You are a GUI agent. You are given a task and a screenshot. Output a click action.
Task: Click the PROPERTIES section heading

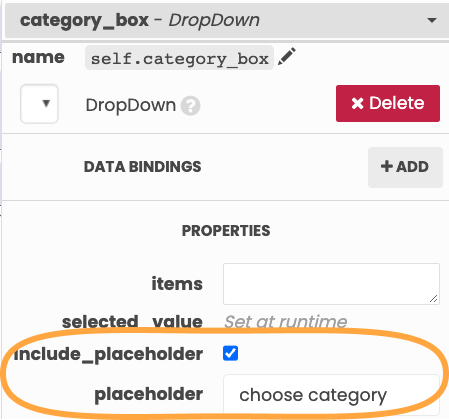[x=226, y=231]
